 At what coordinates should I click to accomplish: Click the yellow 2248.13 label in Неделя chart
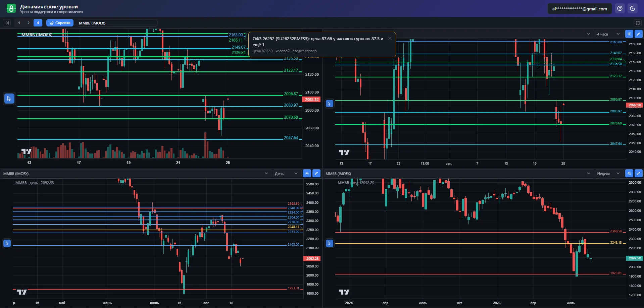[x=616, y=243]
